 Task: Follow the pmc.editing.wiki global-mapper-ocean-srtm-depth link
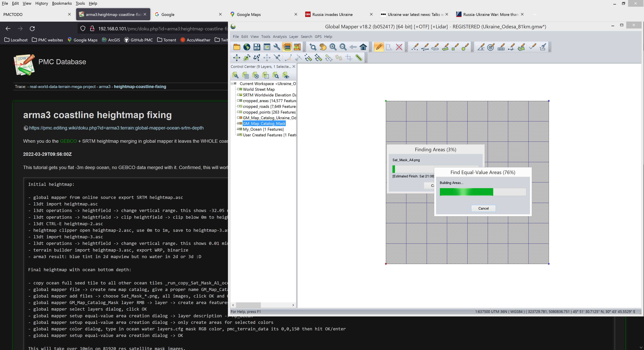116,128
